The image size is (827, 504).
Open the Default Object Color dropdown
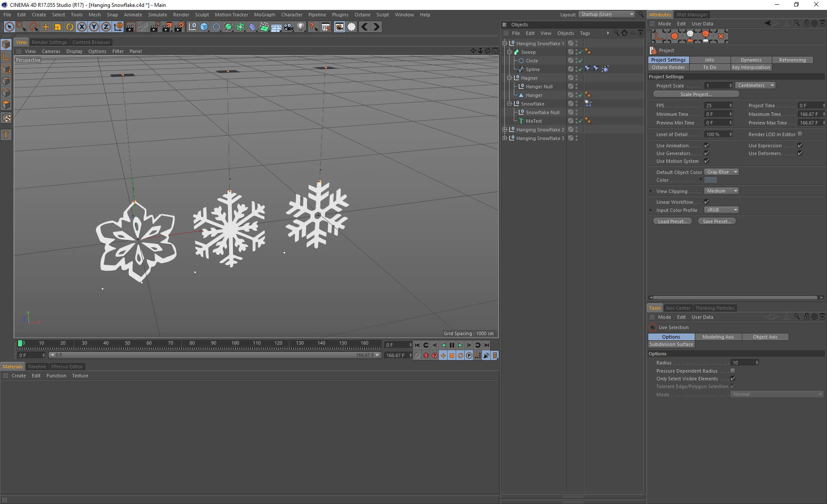tap(721, 172)
